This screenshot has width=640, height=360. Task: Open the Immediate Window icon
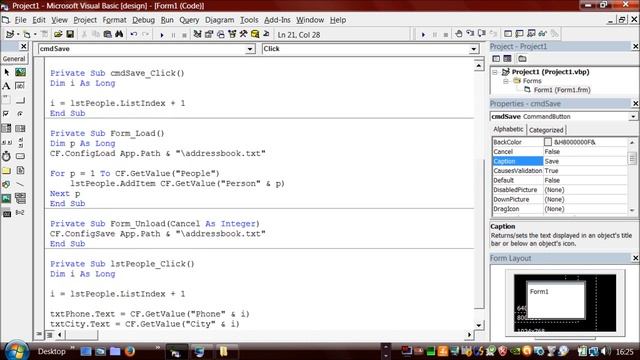(520, 34)
